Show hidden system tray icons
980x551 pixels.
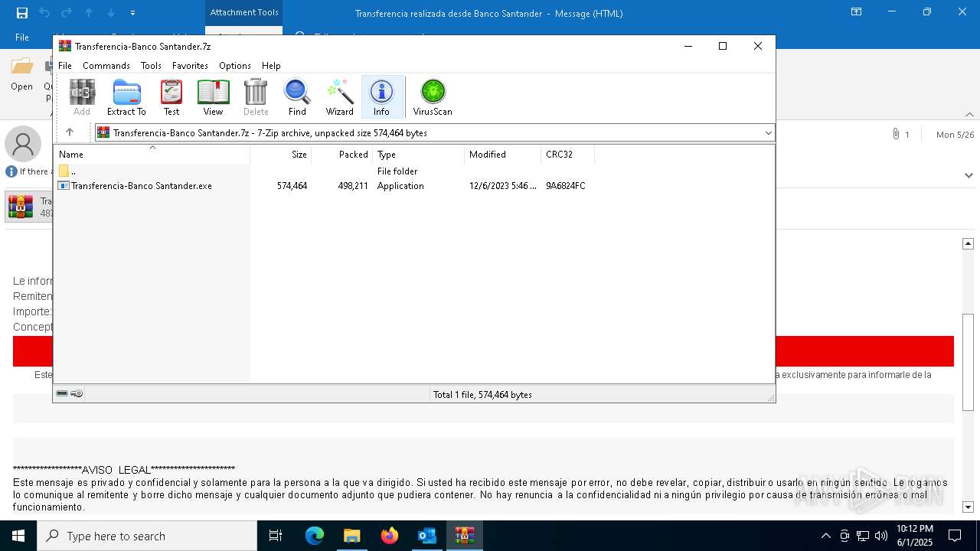pyautogui.click(x=825, y=536)
